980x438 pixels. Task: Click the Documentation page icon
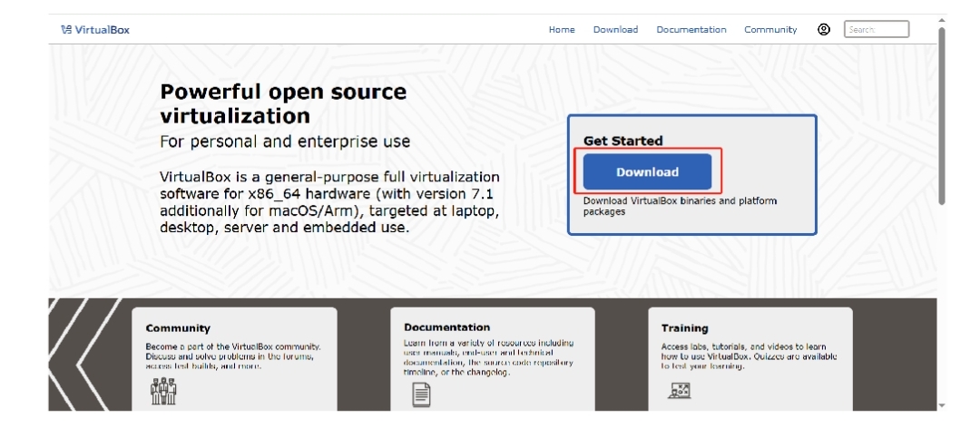421,394
